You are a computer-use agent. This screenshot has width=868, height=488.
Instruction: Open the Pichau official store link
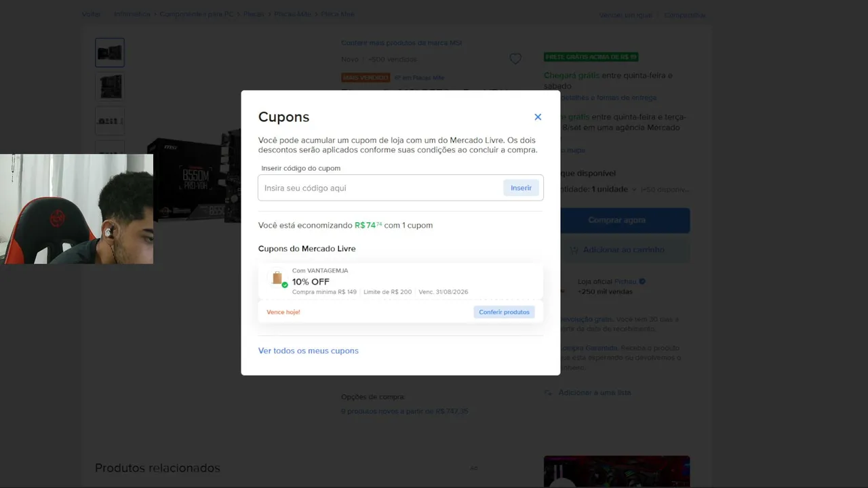[x=625, y=281]
